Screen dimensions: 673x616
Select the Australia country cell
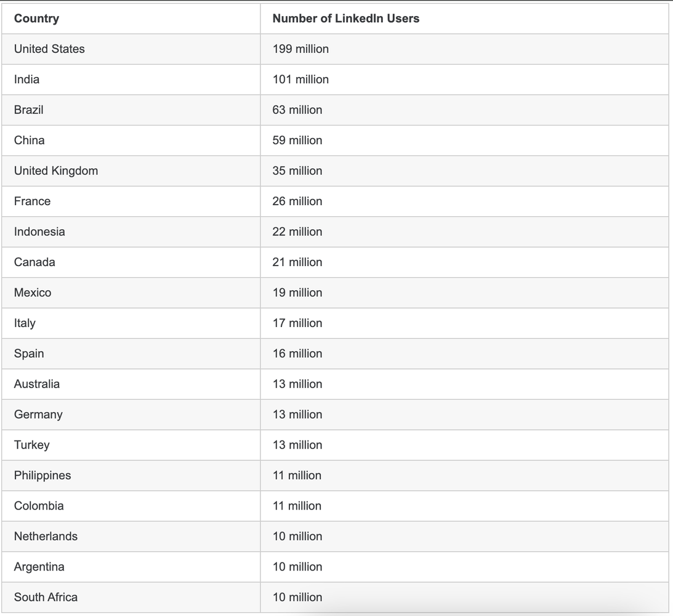click(x=37, y=384)
